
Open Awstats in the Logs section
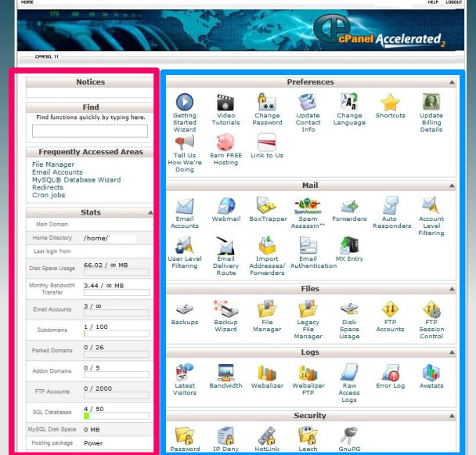(x=431, y=373)
